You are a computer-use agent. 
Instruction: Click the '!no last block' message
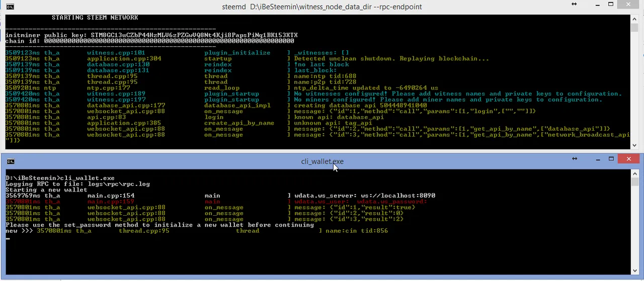(321, 64)
